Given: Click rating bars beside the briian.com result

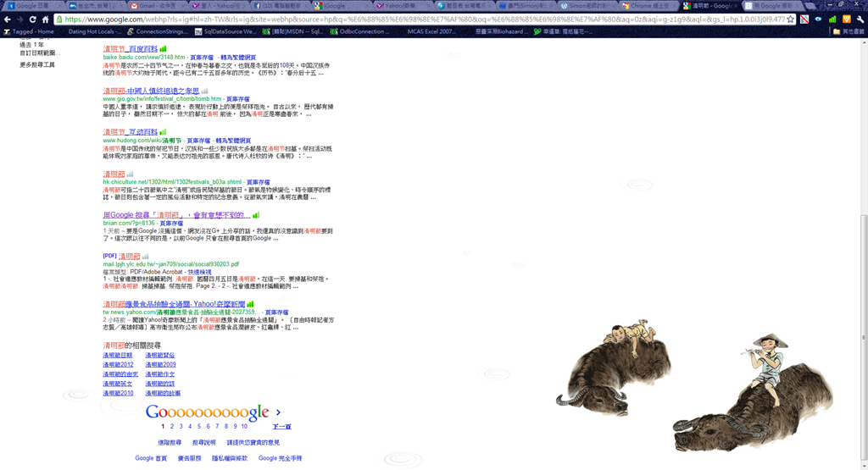Looking at the screenshot, I should pos(256,215).
